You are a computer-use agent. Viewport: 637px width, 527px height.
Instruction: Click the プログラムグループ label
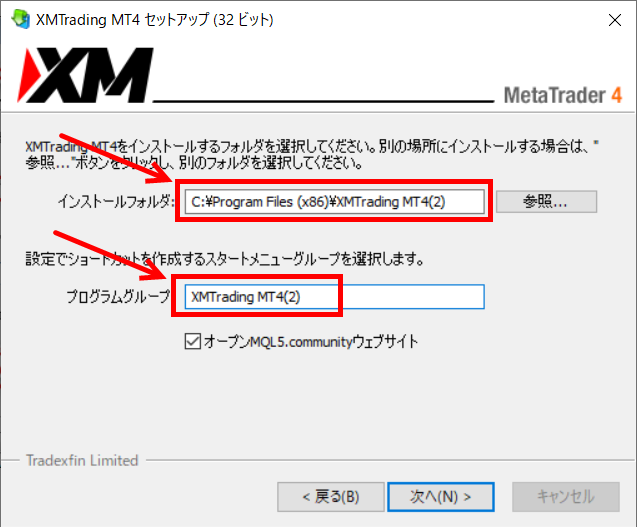tap(118, 297)
